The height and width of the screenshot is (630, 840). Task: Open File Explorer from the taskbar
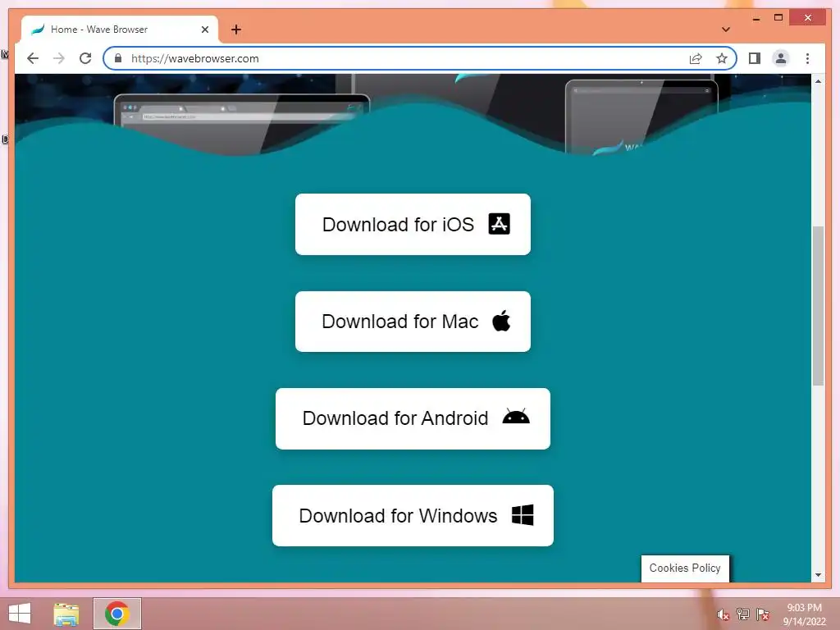(x=66, y=614)
